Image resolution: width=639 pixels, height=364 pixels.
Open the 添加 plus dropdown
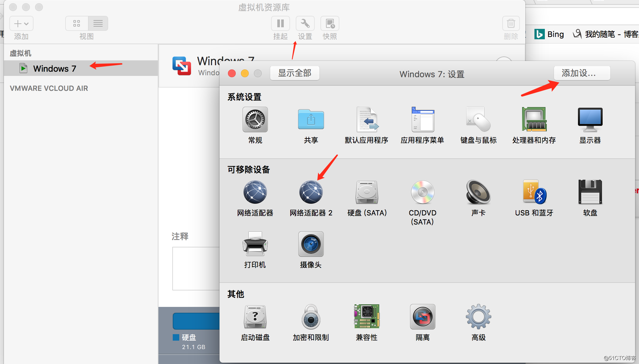point(21,24)
